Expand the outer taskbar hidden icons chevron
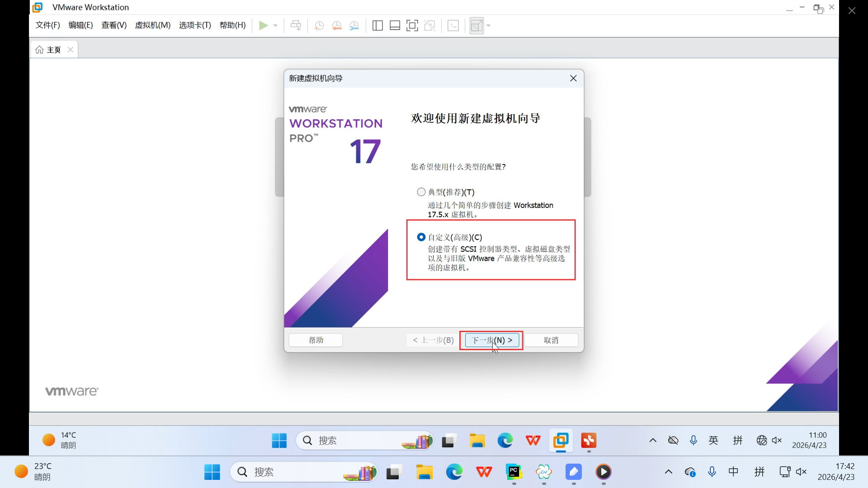 (x=668, y=472)
